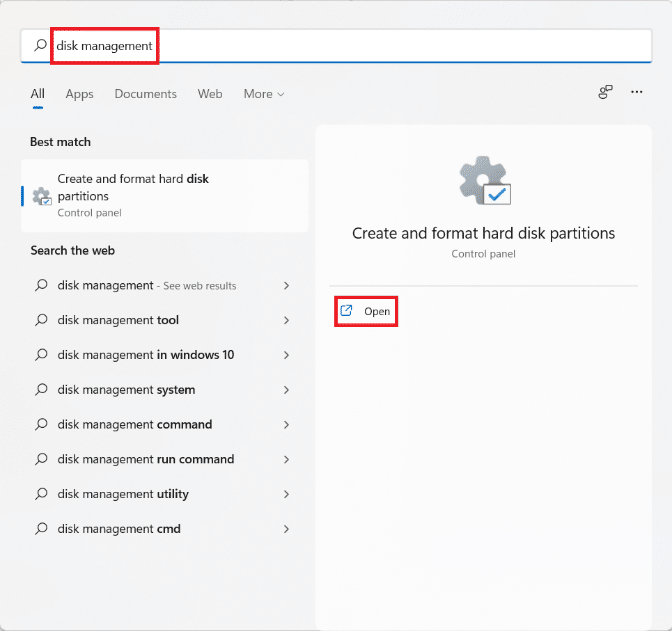672x631 pixels.
Task: Click the search magnifier icon in search box
Action: 40,46
